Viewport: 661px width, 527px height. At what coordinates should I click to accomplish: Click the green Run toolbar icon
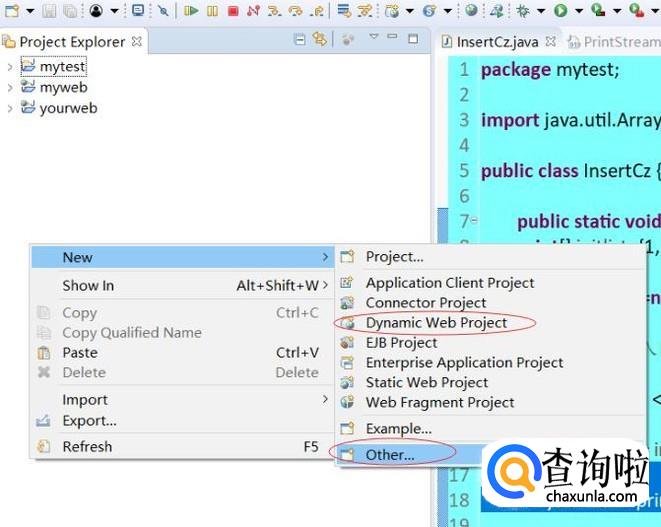561,11
